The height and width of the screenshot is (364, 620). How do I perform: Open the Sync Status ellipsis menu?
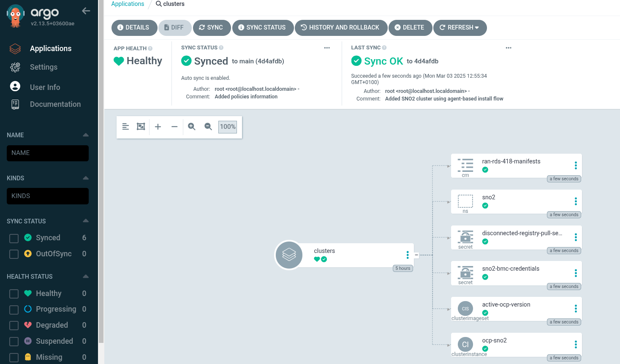pos(327,48)
